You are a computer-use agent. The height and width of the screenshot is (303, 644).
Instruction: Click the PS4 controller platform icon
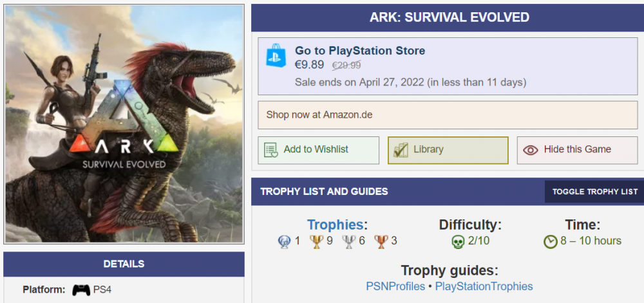pos(80,290)
